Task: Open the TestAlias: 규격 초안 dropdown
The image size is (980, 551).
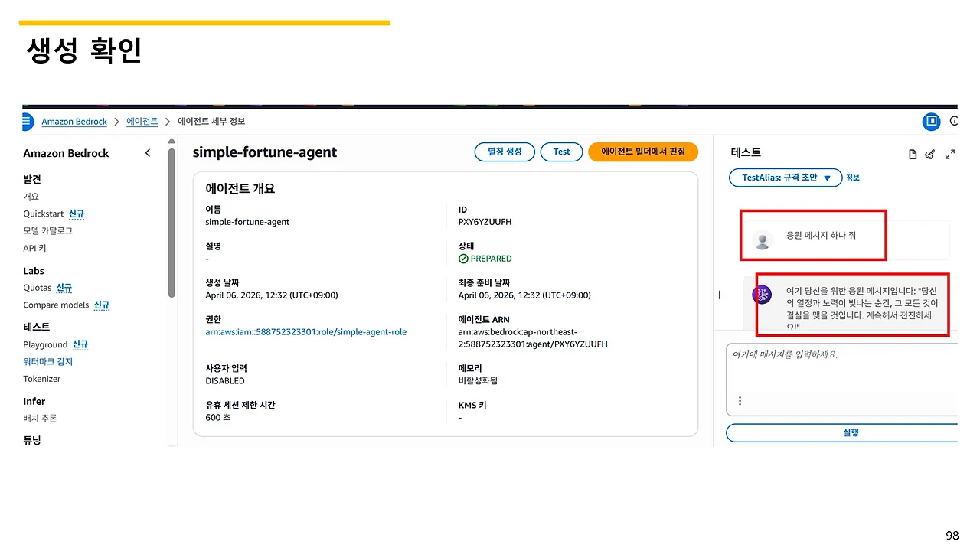Action: (x=786, y=178)
